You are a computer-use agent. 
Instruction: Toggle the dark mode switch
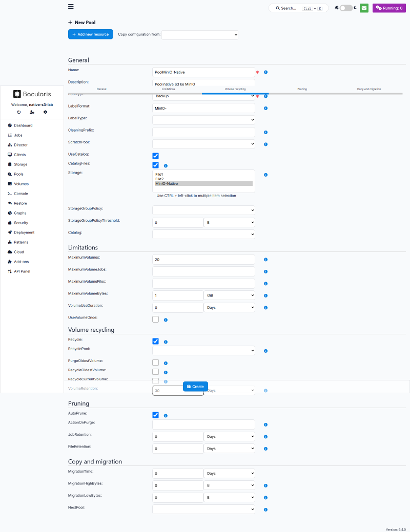point(346,8)
